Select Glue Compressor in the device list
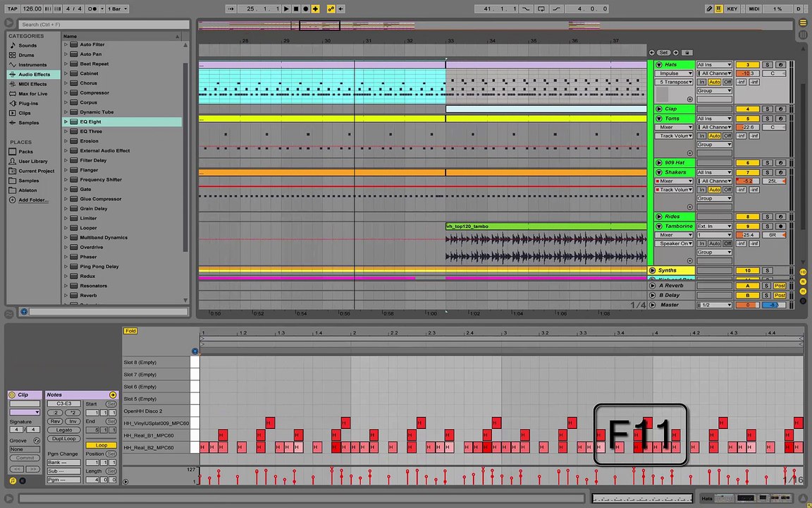Screen dimensions: 812x508 (101, 199)
